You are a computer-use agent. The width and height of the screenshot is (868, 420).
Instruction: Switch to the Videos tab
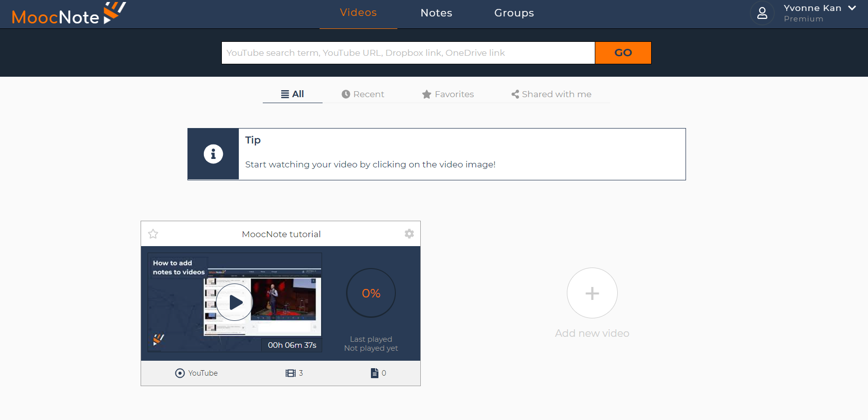[x=358, y=12]
